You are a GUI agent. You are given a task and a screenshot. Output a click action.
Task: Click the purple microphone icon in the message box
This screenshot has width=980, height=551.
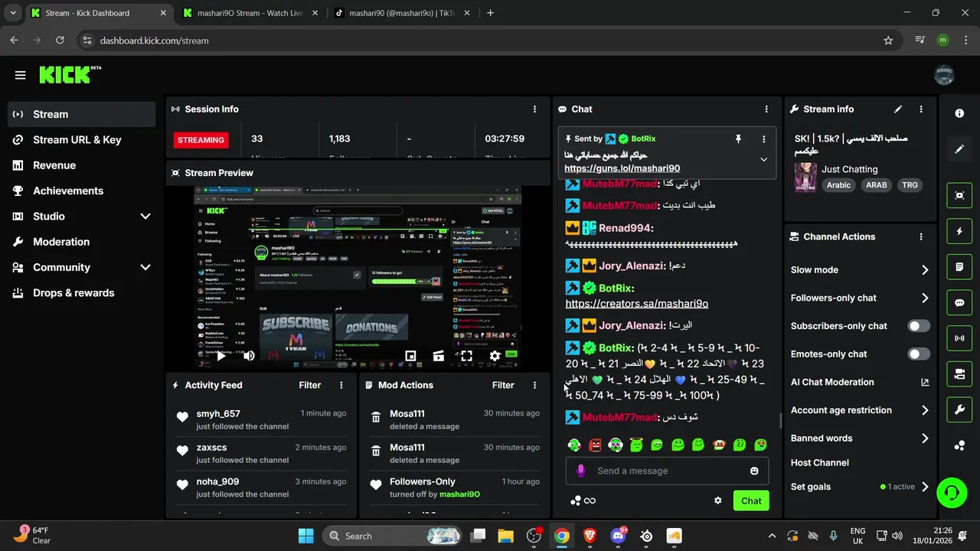coord(581,471)
